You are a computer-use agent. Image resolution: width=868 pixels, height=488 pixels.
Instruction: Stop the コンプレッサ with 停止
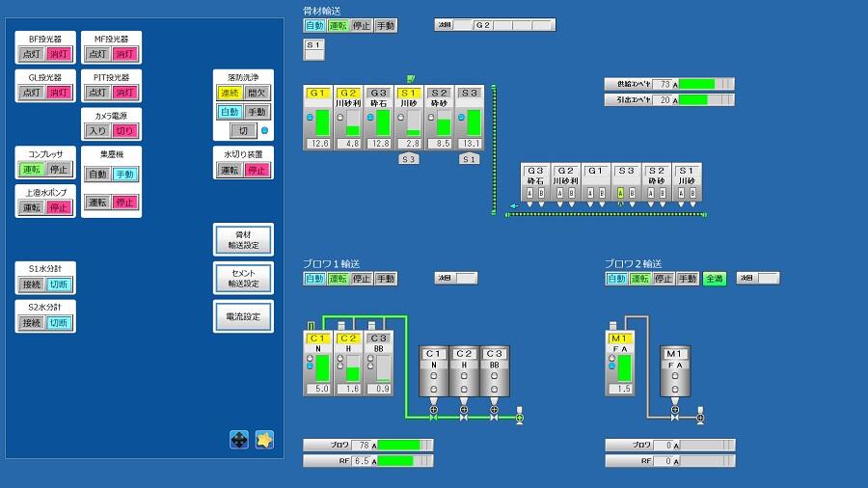click(60, 169)
